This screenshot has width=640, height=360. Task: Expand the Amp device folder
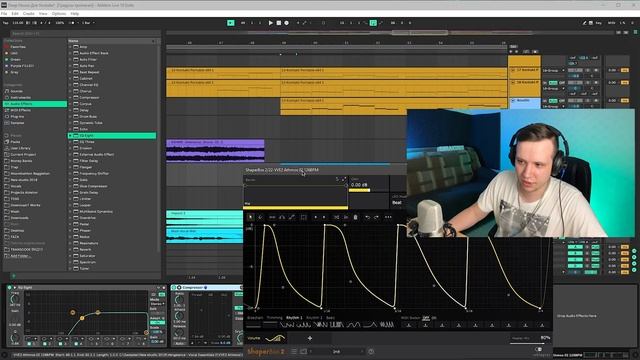pyautogui.click(x=70, y=47)
